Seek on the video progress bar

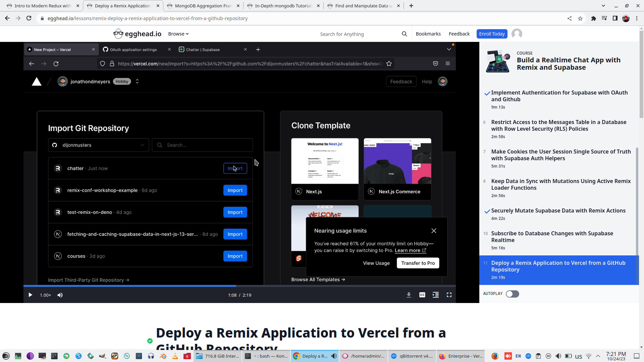(302, 286)
